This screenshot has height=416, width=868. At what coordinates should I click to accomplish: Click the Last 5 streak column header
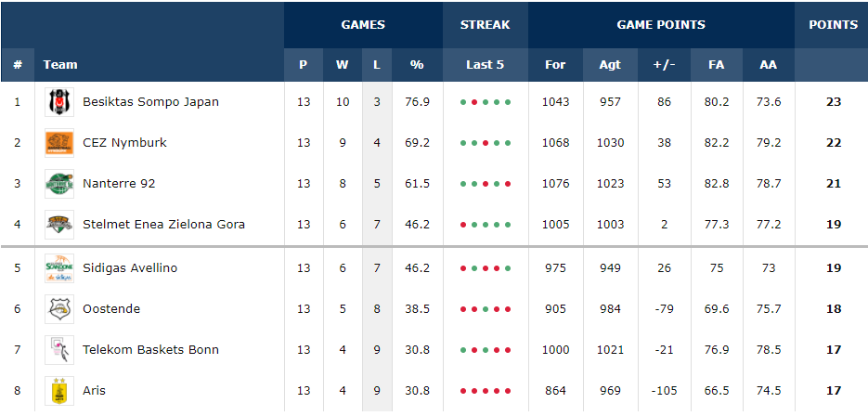(x=486, y=65)
